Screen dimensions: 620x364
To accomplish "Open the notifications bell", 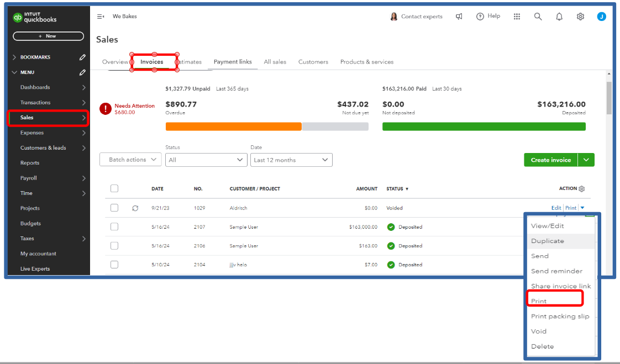I will tap(559, 17).
